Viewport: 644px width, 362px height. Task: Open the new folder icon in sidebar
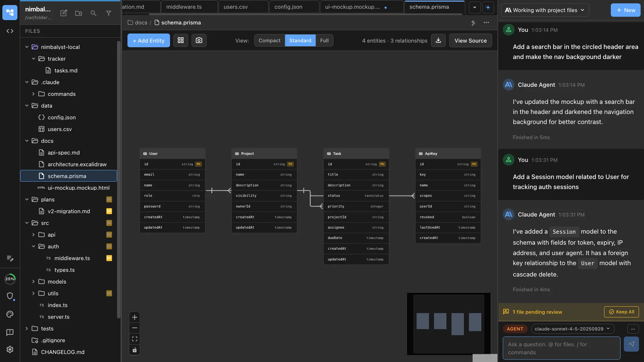click(78, 13)
